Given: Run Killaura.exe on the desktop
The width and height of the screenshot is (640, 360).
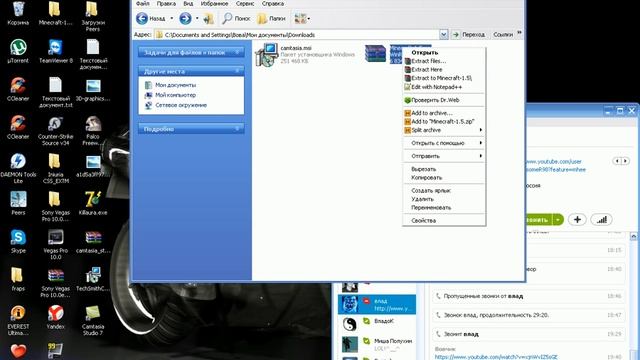Looking at the screenshot, I should coord(93,203).
